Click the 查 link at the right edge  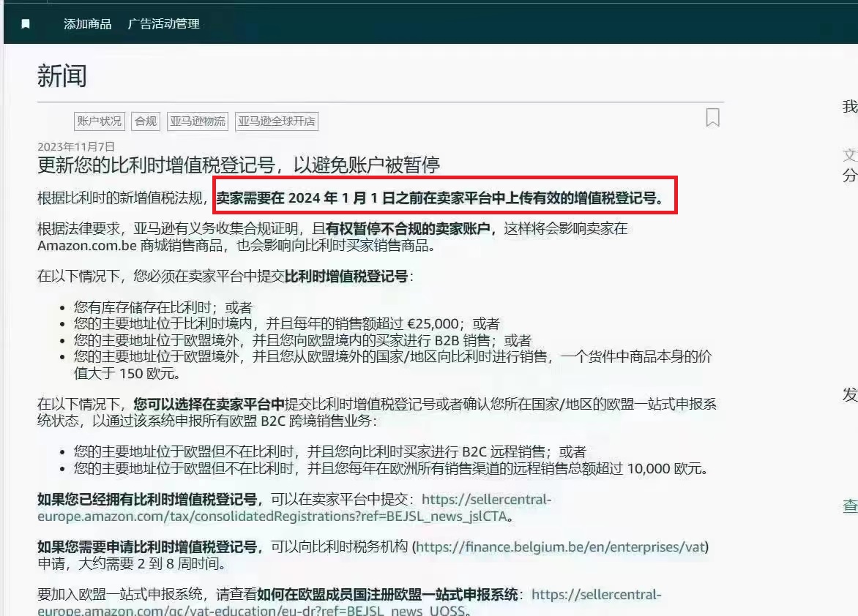coord(850,505)
